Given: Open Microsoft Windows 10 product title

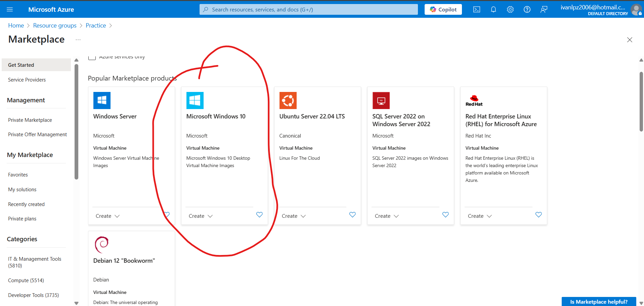Looking at the screenshot, I should [x=216, y=116].
